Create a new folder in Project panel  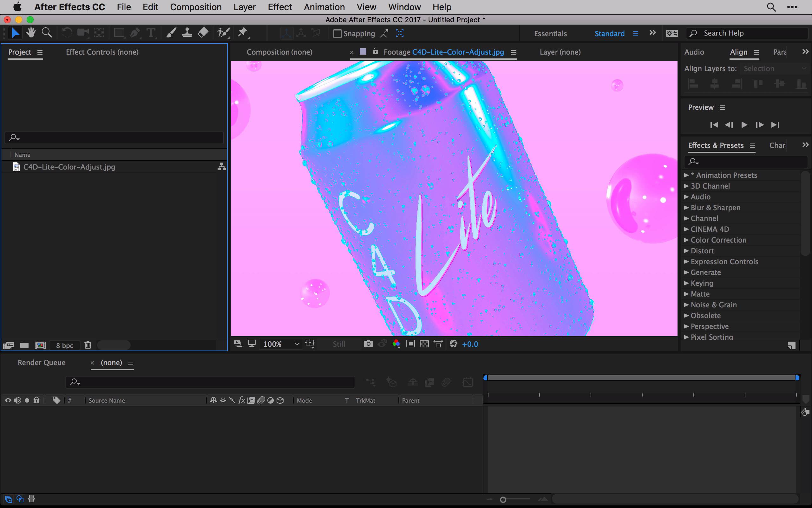[x=24, y=345]
